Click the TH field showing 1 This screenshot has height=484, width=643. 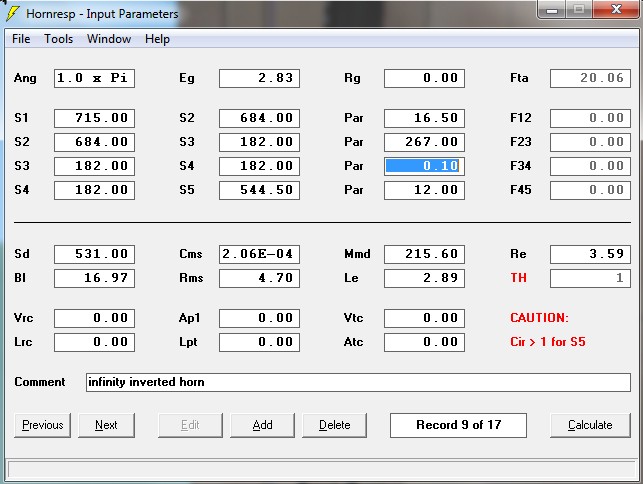tap(590, 279)
